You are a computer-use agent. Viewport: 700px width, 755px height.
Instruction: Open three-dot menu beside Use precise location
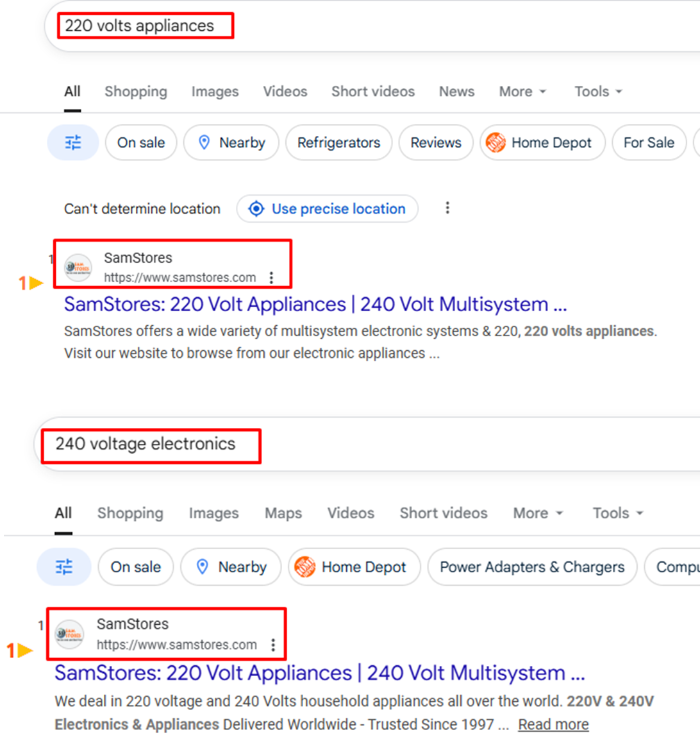pos(447,208)
